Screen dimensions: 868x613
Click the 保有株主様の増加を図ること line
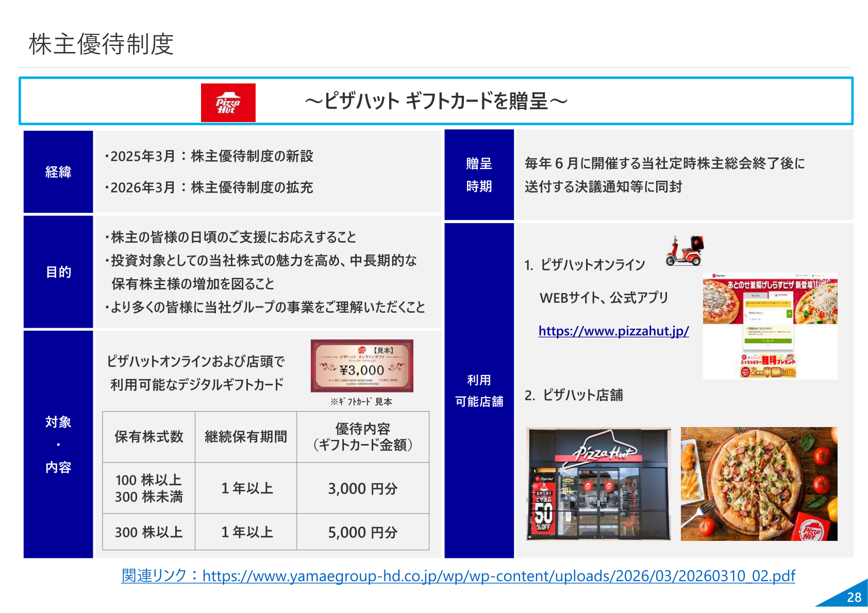(193, 284)
